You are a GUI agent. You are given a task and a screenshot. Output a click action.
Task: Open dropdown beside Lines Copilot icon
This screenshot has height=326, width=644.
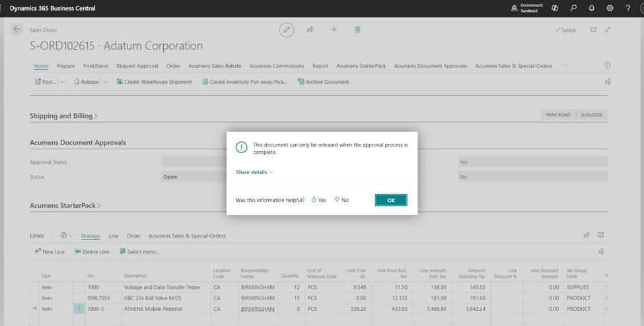click(71, 236)
